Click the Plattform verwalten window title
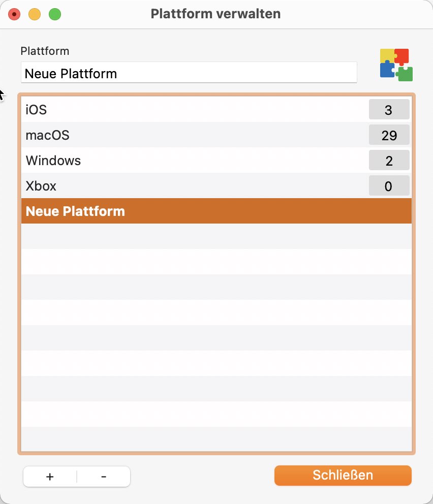The image size is (433, 504). click(x=215, y=14)
